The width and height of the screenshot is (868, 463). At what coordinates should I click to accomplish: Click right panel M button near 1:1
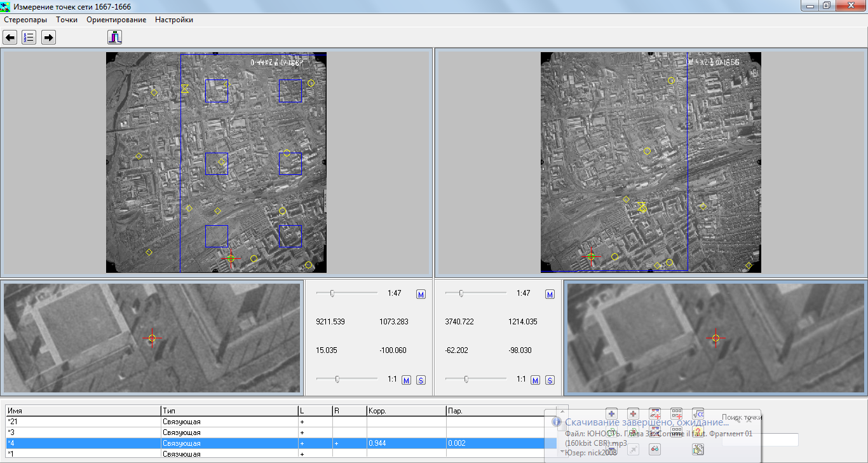pyautogui.click(x=535, y=380)
